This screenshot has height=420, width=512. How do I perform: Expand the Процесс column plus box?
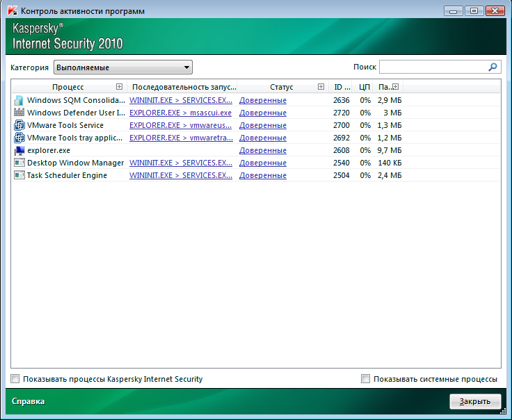(x=119, y=86)
